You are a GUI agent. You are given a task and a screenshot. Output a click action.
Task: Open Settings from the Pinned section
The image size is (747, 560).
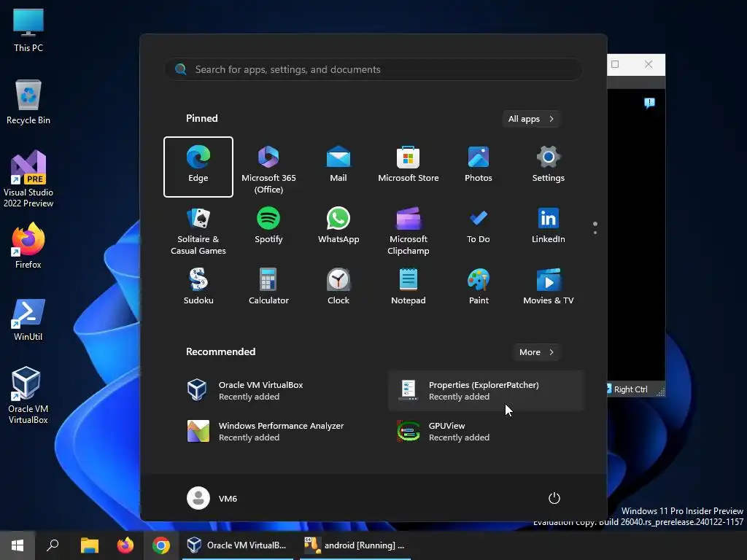[x=549, y=167]
